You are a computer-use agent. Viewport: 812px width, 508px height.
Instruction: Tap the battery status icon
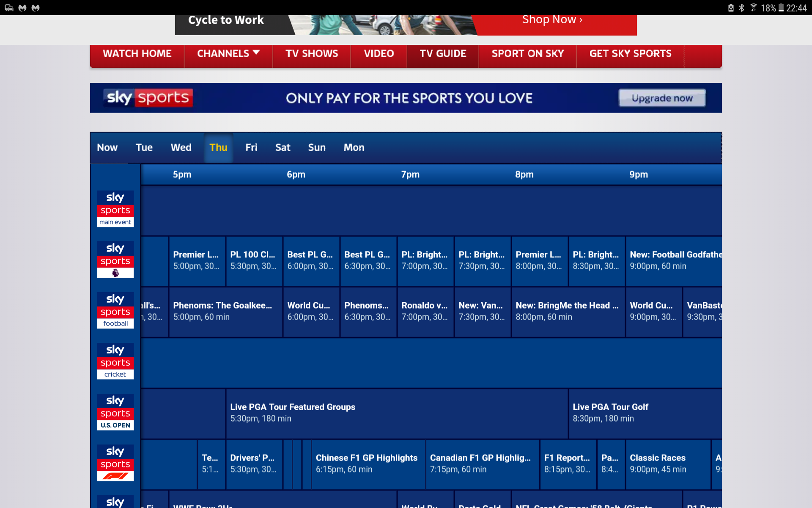tap(781, 8)
